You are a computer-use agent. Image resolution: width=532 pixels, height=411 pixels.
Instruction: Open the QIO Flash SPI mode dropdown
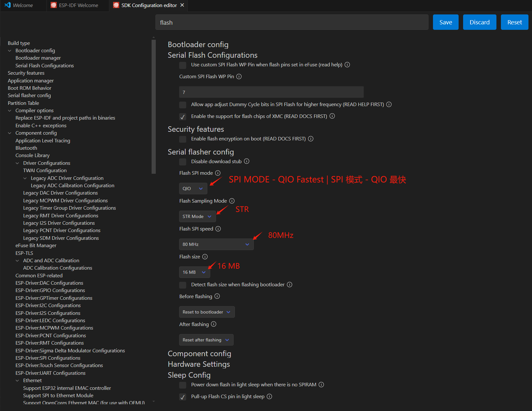193,188
